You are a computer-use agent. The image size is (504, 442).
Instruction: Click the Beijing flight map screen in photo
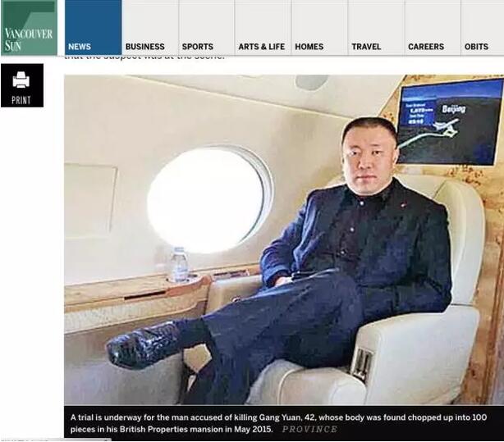pyautogui.click(x=451, y=122)
